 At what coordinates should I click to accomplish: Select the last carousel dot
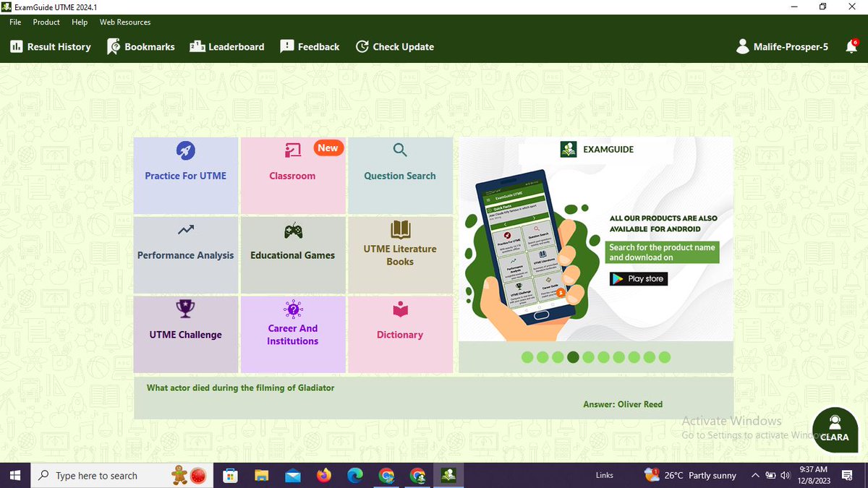point(665,357)
